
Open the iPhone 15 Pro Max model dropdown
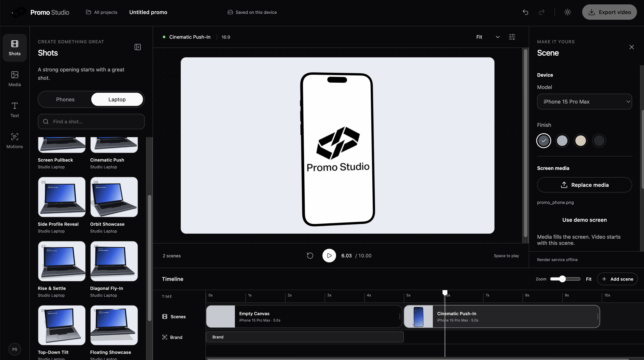tap(584, 102)
